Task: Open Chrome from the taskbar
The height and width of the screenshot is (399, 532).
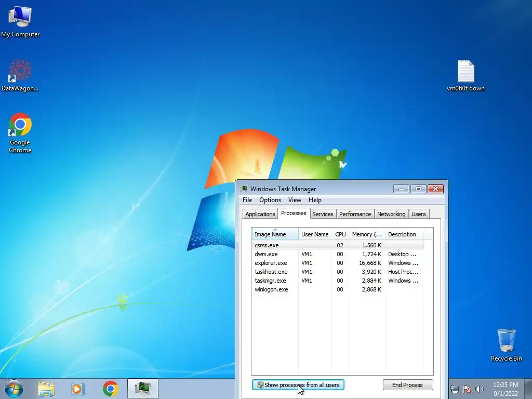Action: point(110,389)
